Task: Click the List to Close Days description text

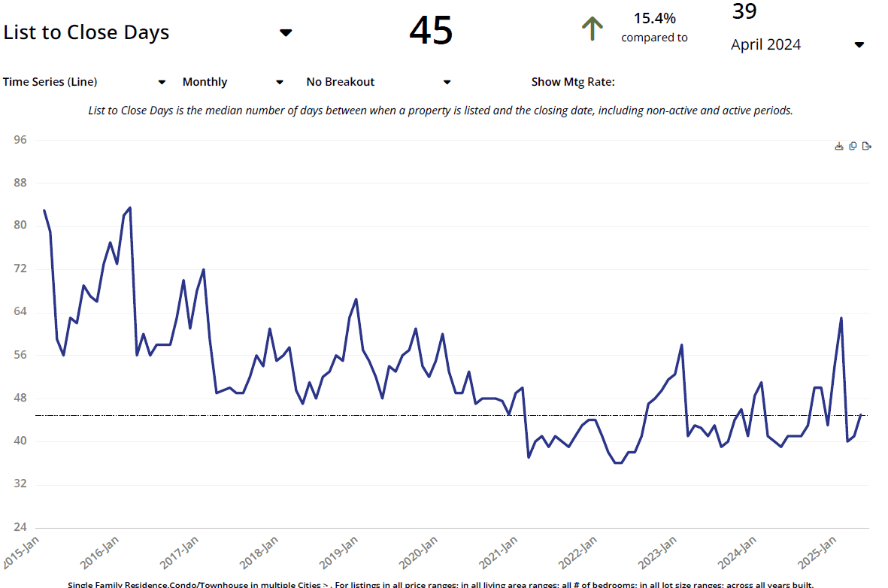Action: 441,111
